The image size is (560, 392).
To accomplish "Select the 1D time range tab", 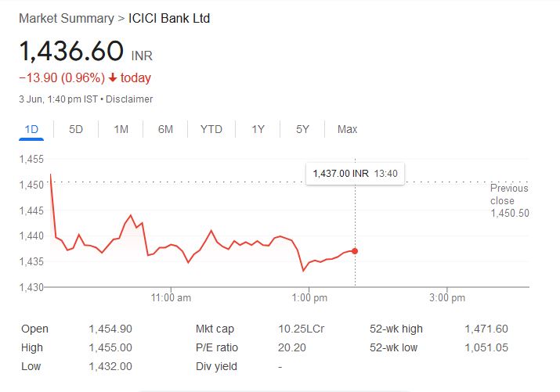I will [x=32, y=129].
